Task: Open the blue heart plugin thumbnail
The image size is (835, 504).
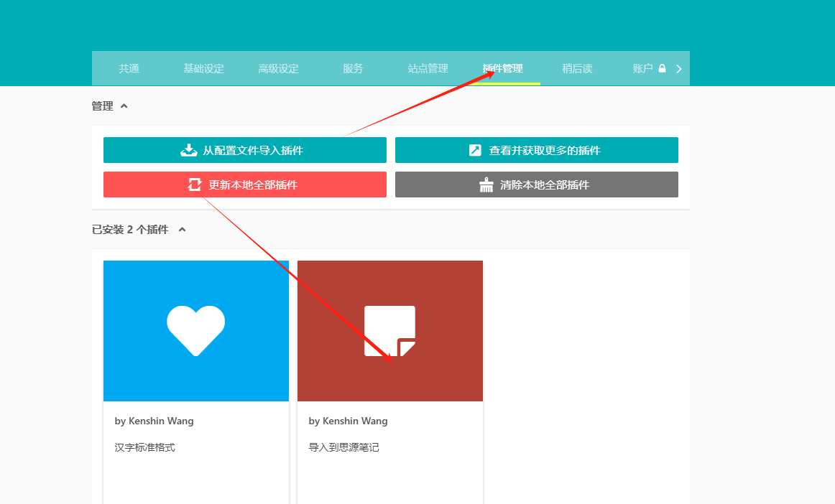Action: click(196, 330)
